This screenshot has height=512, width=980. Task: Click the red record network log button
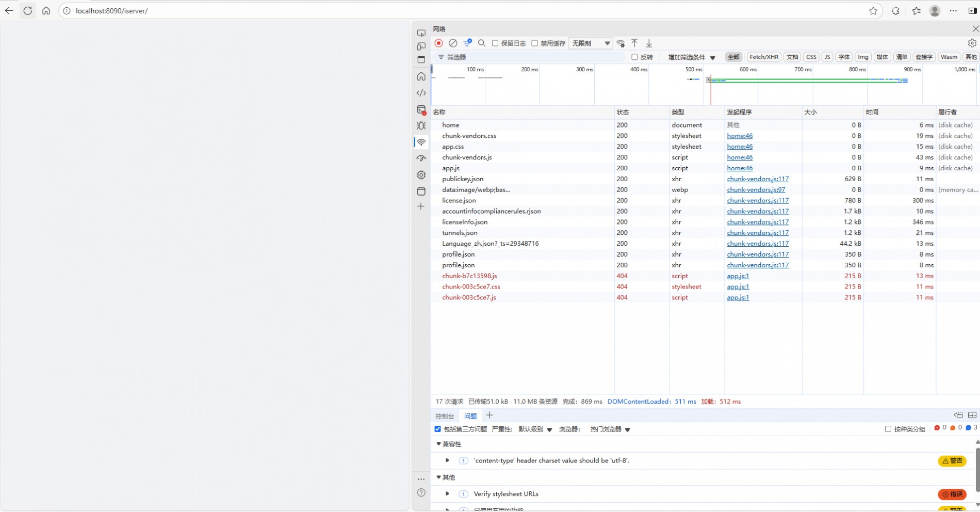(438, 43)
